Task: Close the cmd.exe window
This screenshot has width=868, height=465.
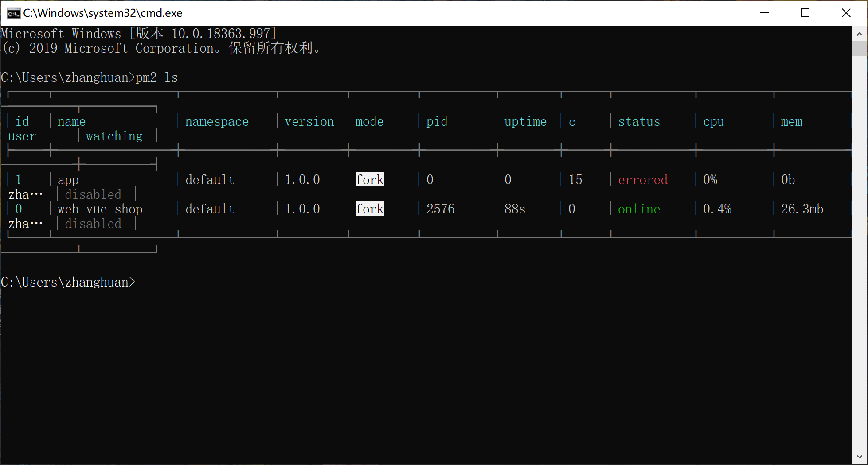Action: (x=846, y=13)
